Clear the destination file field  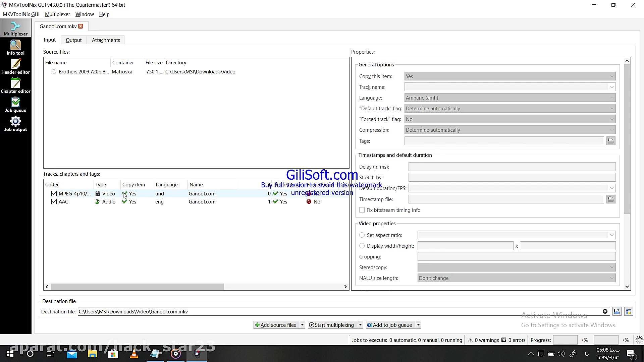coord(605,311)
